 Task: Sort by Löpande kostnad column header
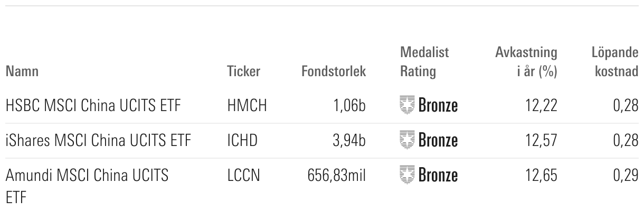[x=615, y=62]
